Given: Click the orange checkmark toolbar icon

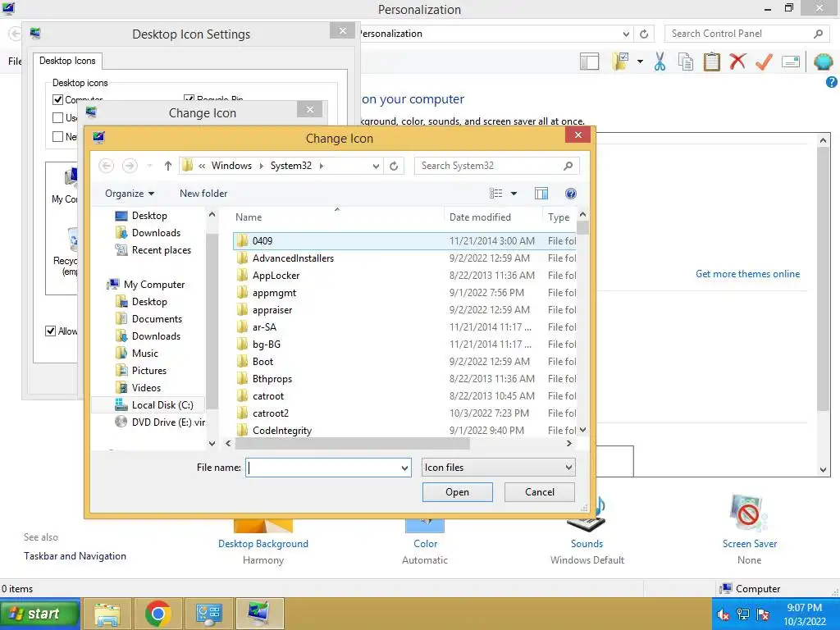Looking at the screenshot, I should tap(764, 62).
